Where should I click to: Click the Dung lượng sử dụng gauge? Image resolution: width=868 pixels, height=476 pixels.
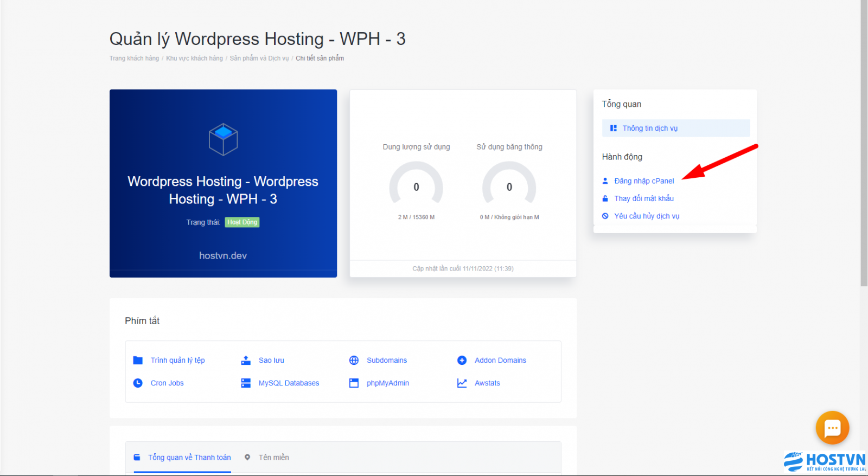pyautogui.click(x=416, y=183)
